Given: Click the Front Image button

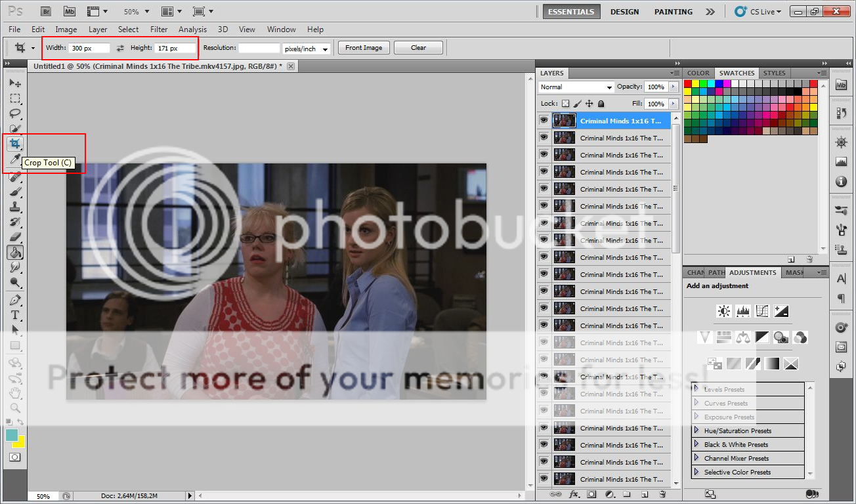Looking at the screenshot, I should tap(363, 47).
